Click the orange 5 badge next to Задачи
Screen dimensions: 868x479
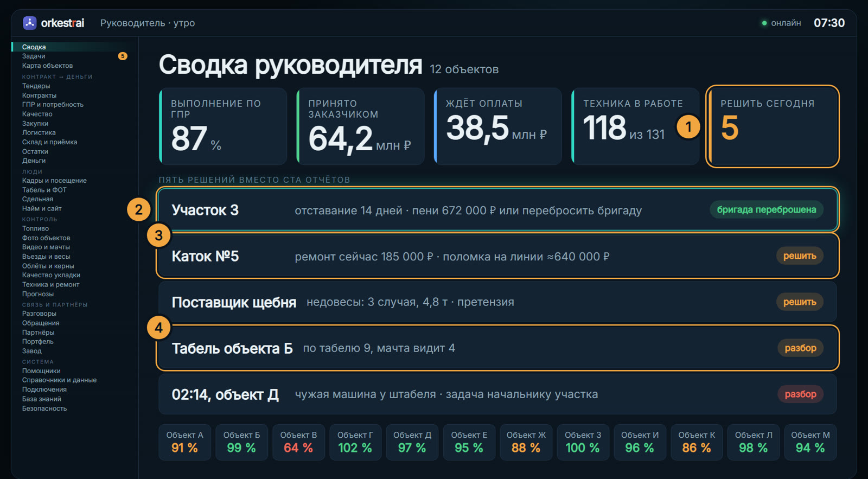coord(123,56)
